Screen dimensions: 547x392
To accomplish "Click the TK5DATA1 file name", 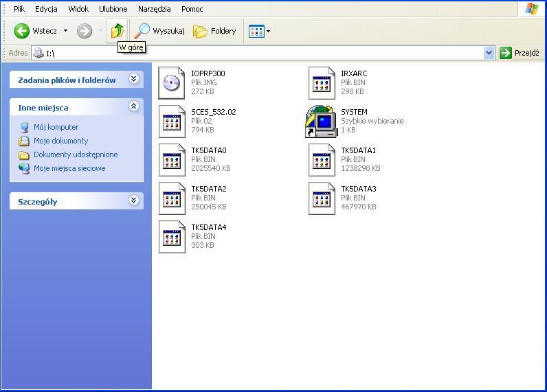I will click(358, 150).
